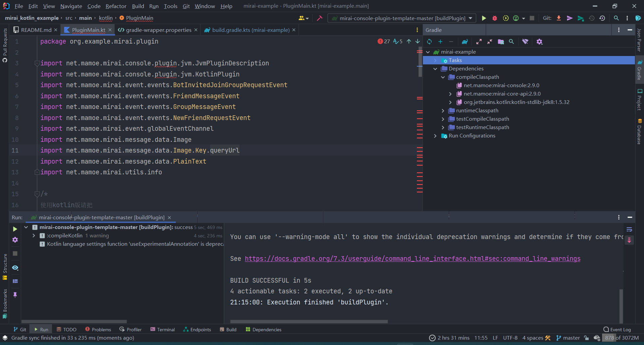This screenshot has width=644, height=345.
Task: Run with coverage using the shield-circle icon
Action: pos(506,18)
